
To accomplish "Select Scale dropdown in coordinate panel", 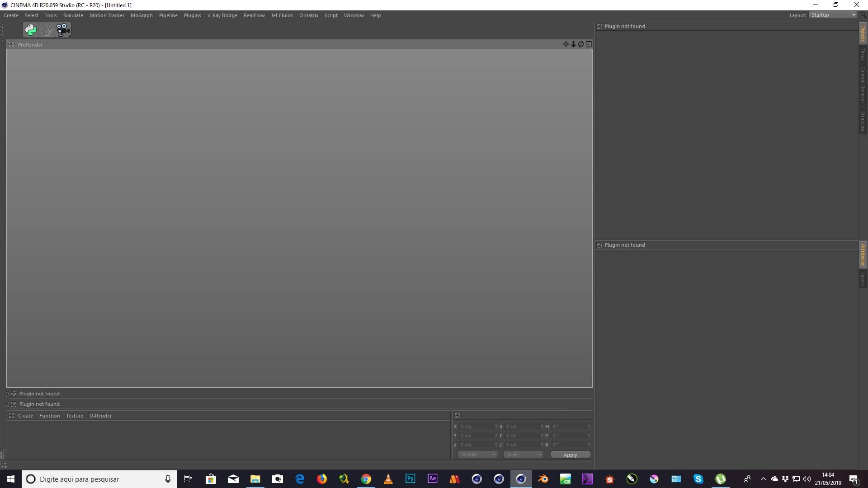I will [523, 455].
